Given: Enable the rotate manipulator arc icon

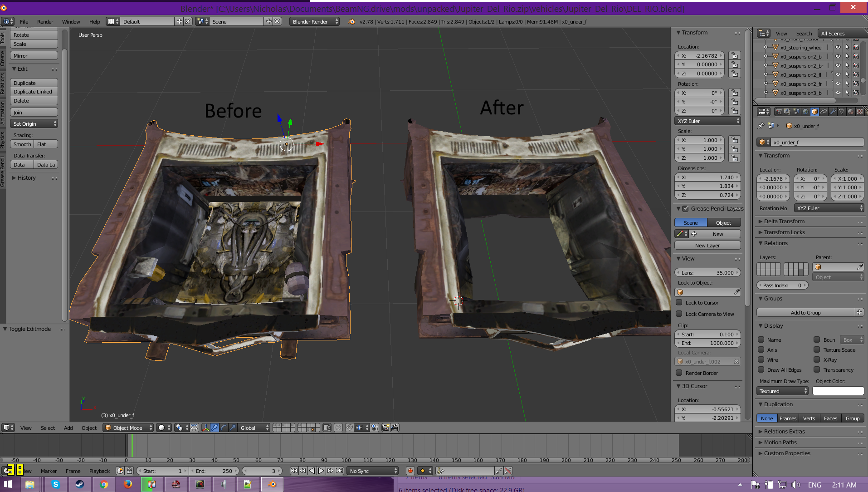Looking at the screenshot, I should tap(224, 428).
